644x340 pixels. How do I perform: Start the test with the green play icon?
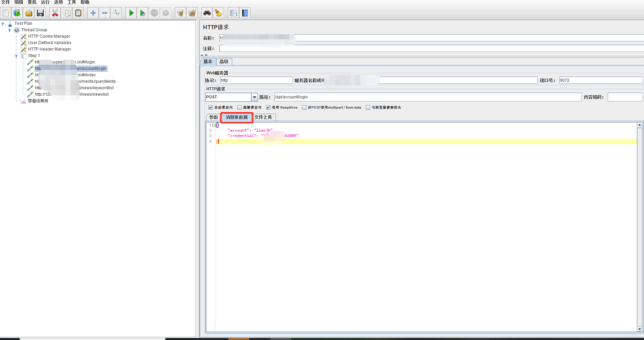click(131, 13)
